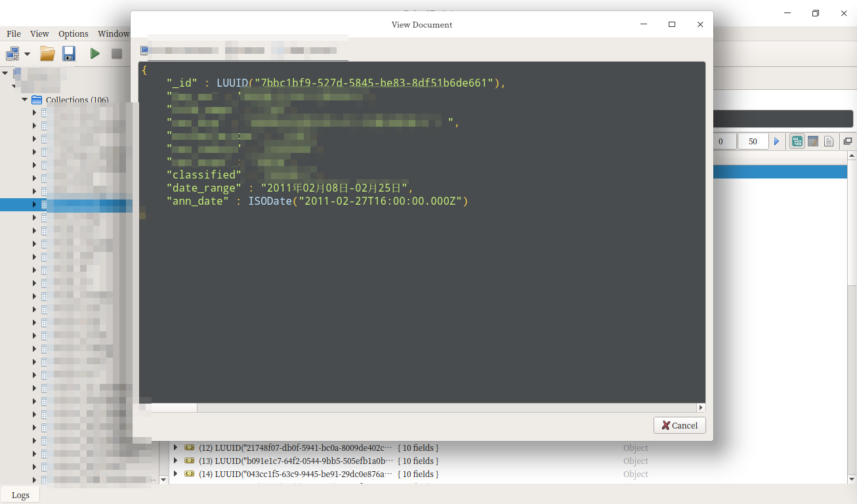Switch results to tree view mode
Screen dimensions: 857x504
pos(797,141)
